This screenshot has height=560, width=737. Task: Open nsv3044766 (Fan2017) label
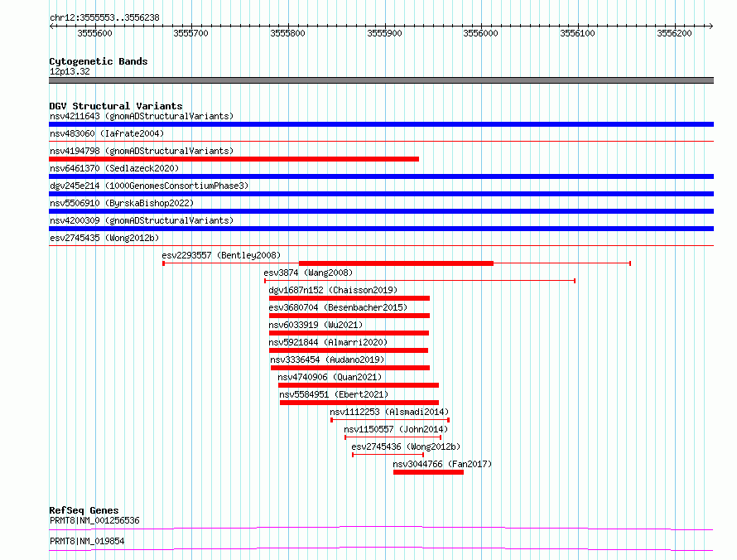tap(442, 464)
